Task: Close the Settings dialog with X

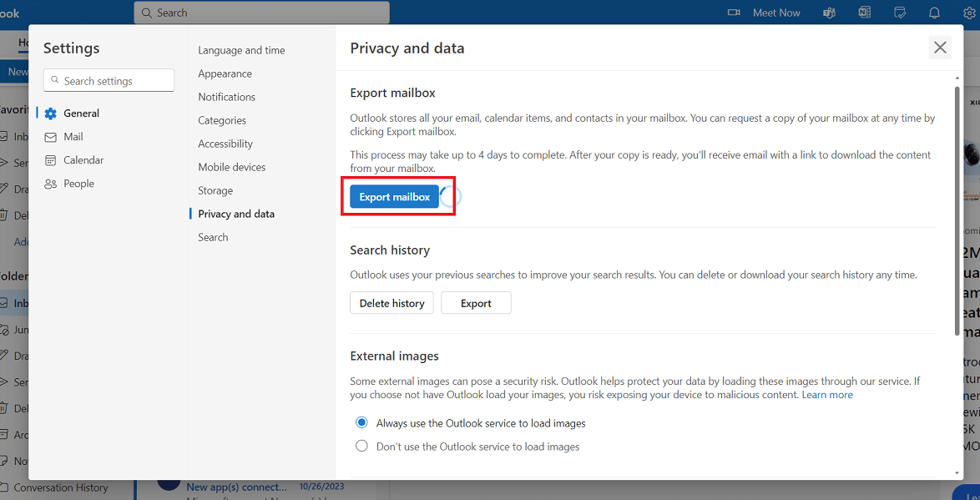Action: click(x=939, y=48)
